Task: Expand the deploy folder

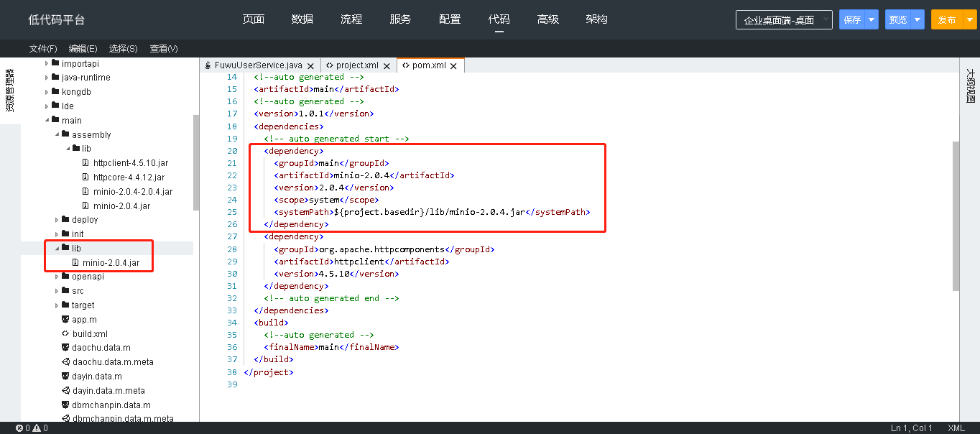Action: click(57, 220)
